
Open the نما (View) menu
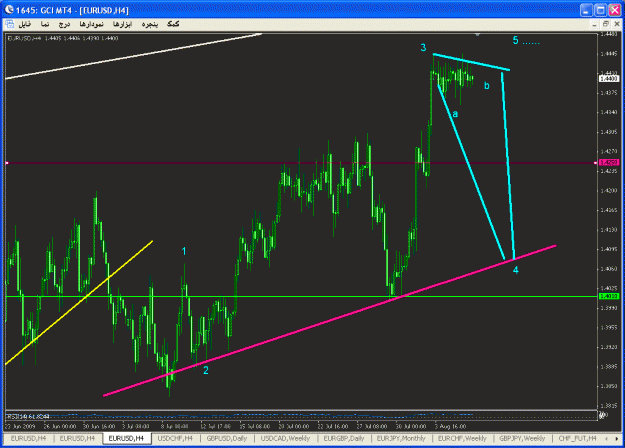coord(45,24)
